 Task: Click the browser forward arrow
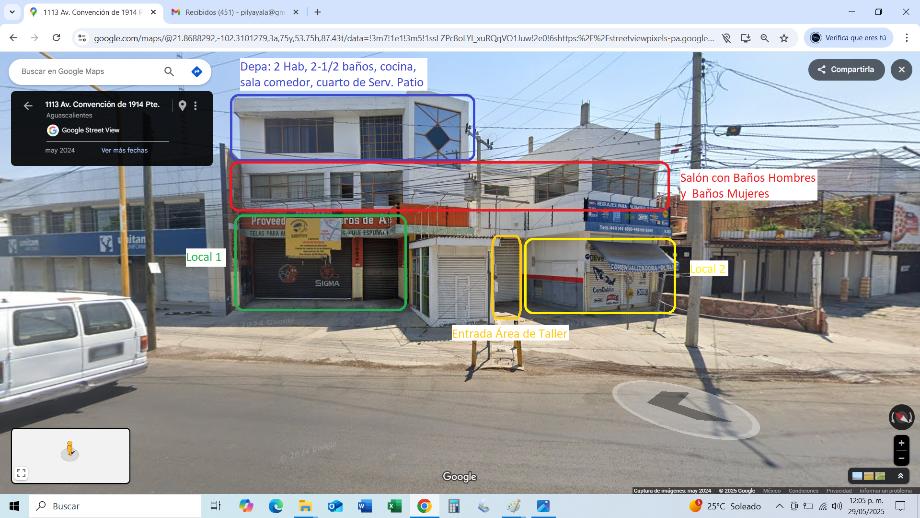click(x=35, y=38)
